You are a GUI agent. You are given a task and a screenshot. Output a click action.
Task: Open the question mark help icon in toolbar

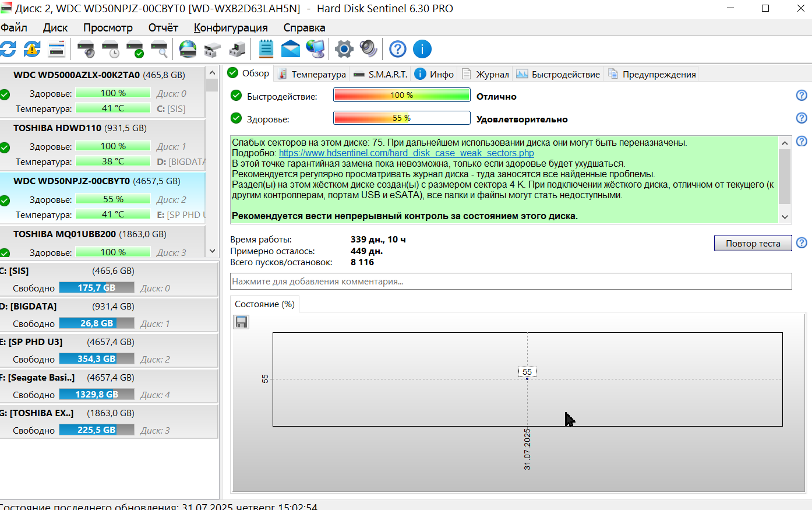(x=398, y=49)
